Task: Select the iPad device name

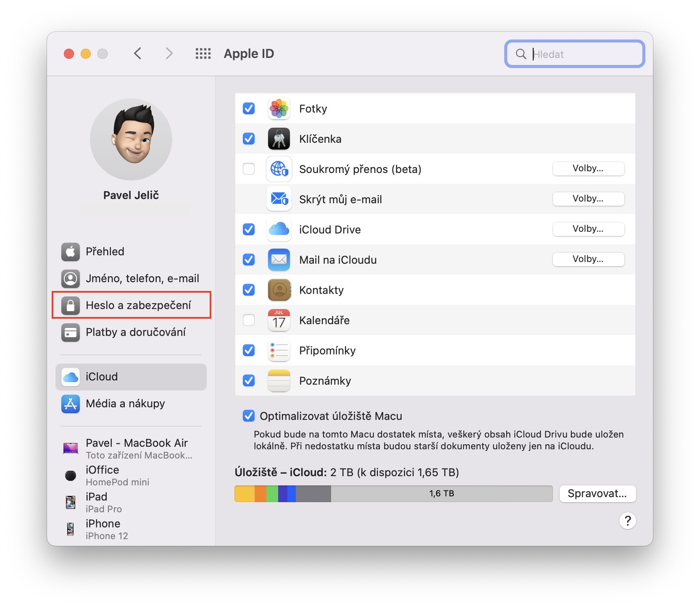Action: click(96, 497)
